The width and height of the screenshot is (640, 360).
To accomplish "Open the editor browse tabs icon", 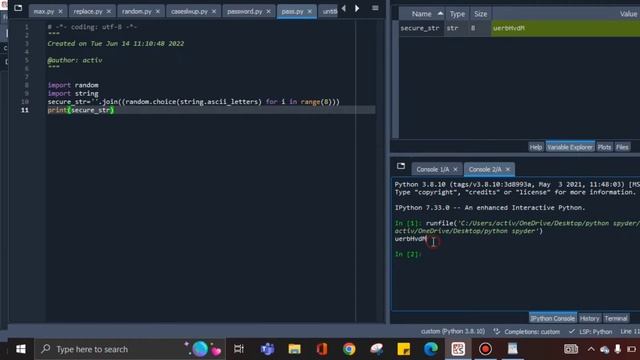I will coord(18,8).
